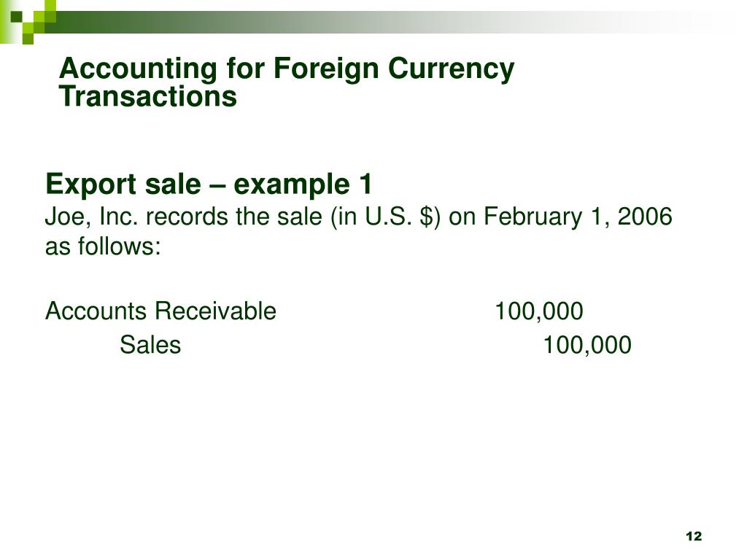Image resolution: width=747 pixels, height=560 pixels.
Task: Click the slide title 'Accounting for Foreign Currency'
Action: (x=287, y=69)
